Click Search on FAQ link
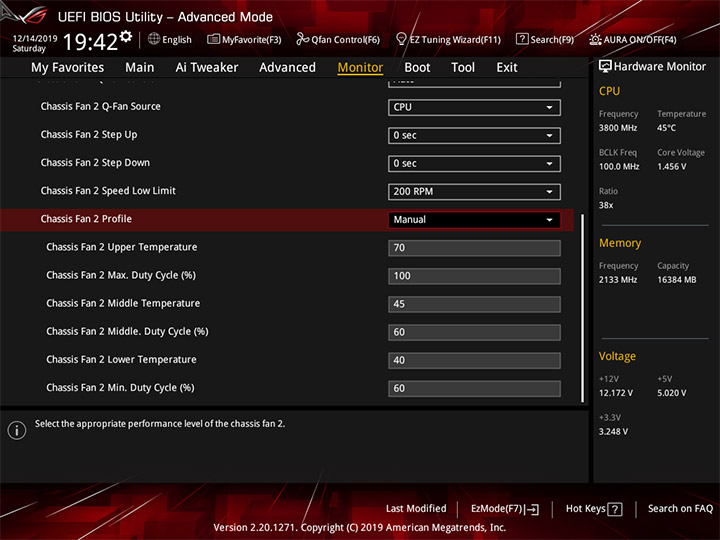 680,509
